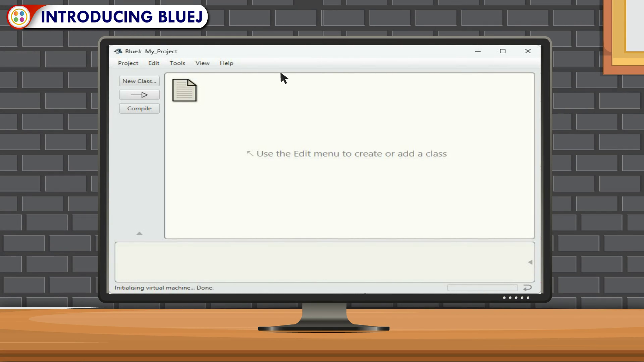Screen dimensions: 644x362
Task: Open the Help menu
Action: click(x=226, y=63)
